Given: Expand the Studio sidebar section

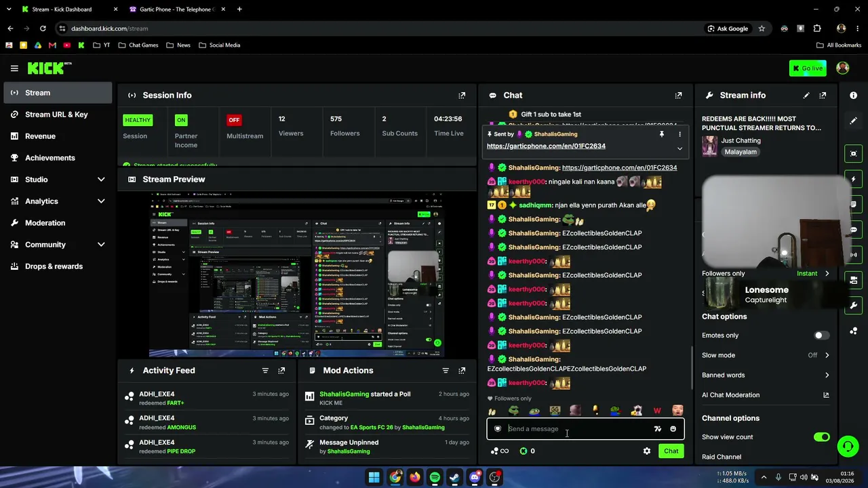Looking at the screenshot, I should (101, 180).
